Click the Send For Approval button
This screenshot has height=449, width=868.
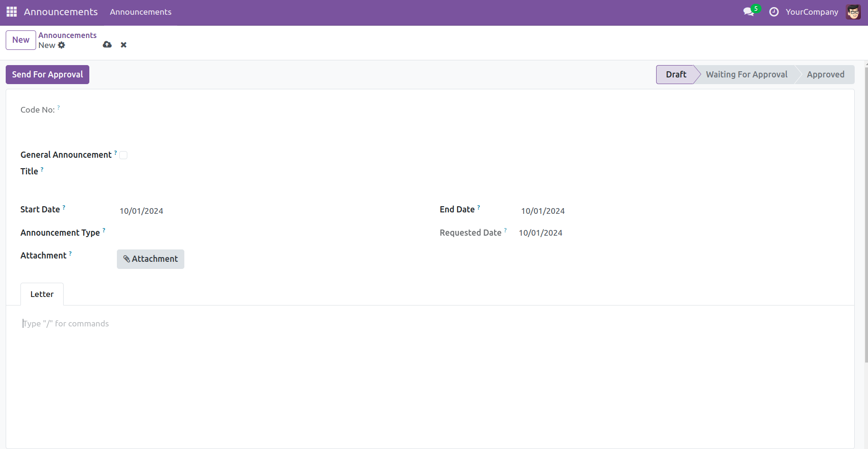[48, 75]
